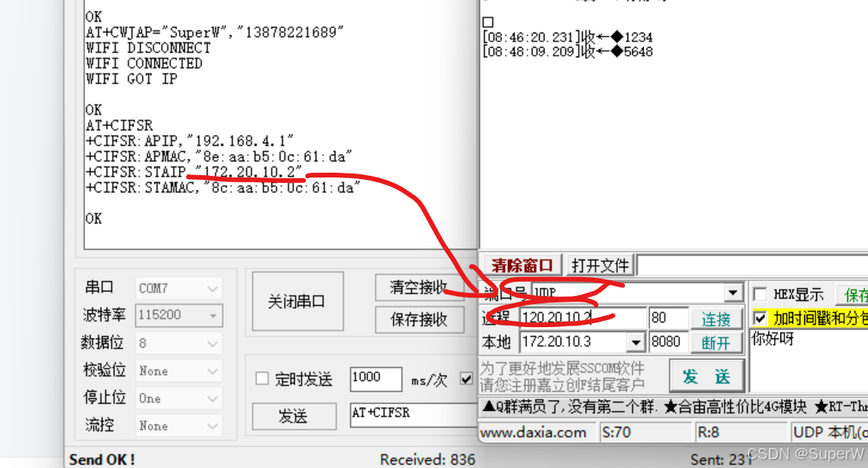Open the 停止位 One dropdown
868x468 pixels.
click(x=178, y=398)
